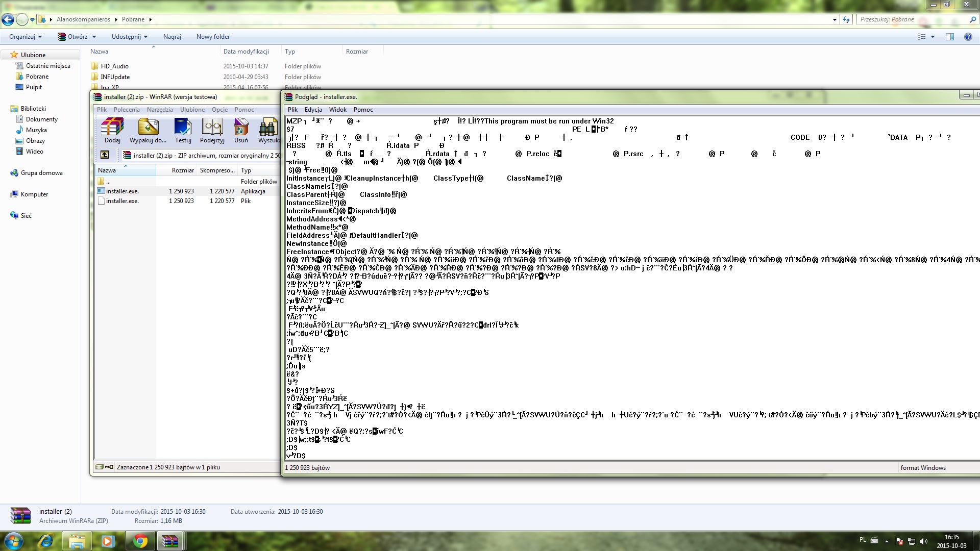
Task: Open the Plik menu in WinRAR
Action: point(102,109)
